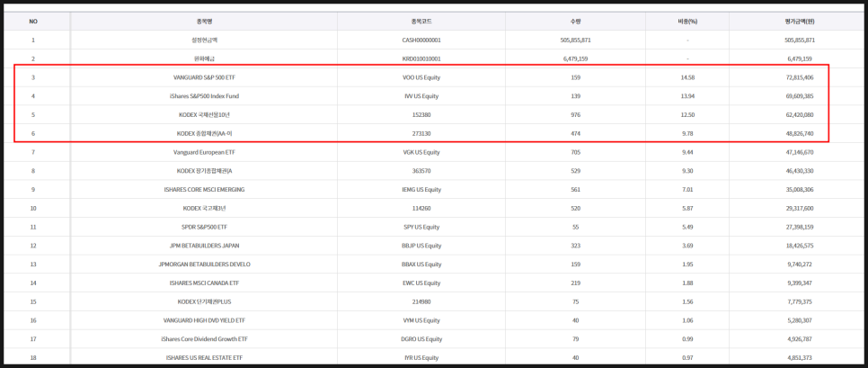Select the KODEX 종합채권(AA-이 row name
The image size is (868, 368).
(x=204, y=133)
